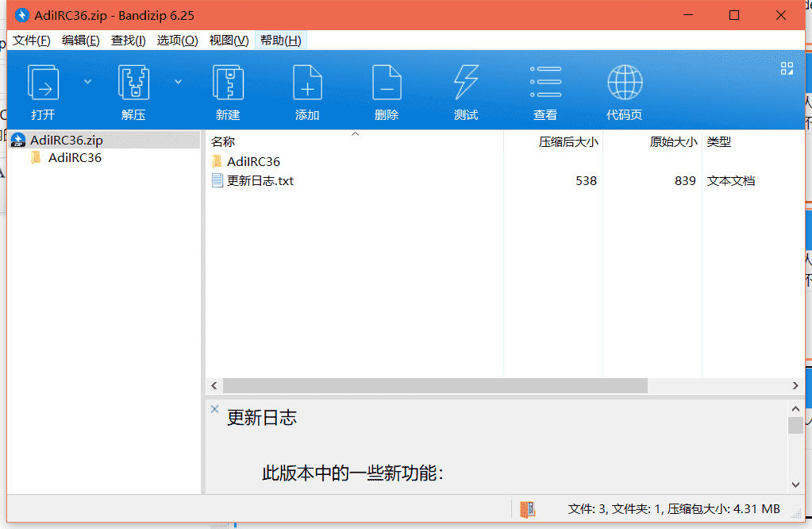Click the Open (打开) toolbar icon
Screen dimensions: 812x529
pyautogui.click(x=43, y=83)
